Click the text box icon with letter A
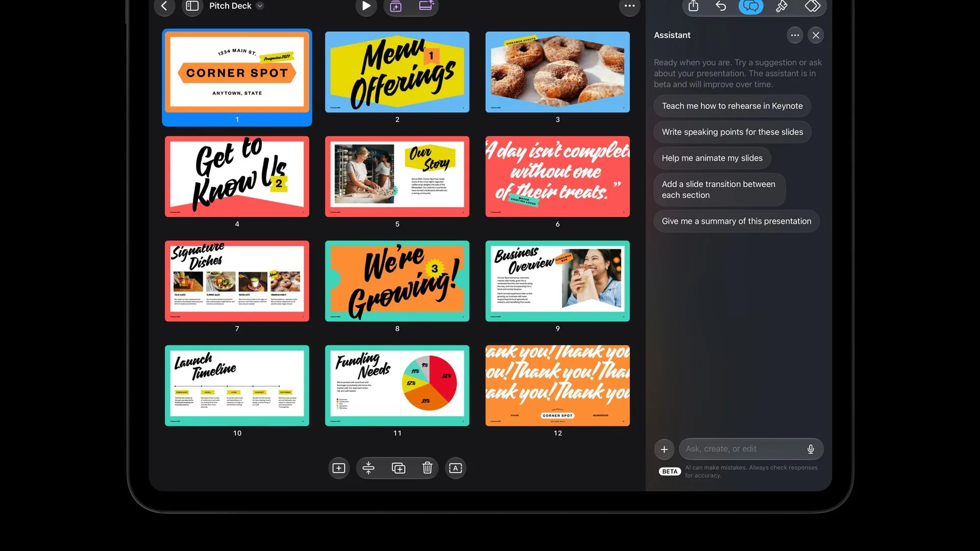Screen dimensions: 980x551 [x=455, y=468]
